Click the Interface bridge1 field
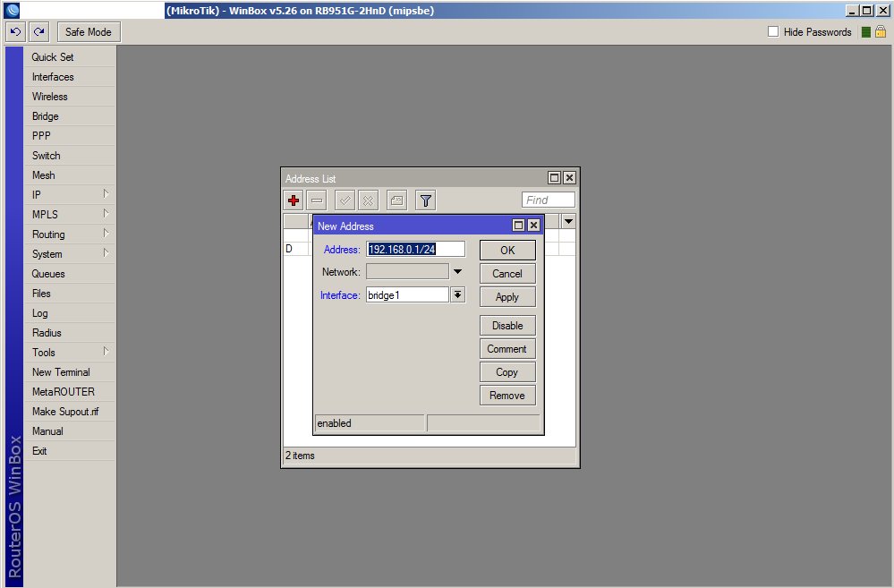Viewport: 894px width, 588px height. click(407, 294)
